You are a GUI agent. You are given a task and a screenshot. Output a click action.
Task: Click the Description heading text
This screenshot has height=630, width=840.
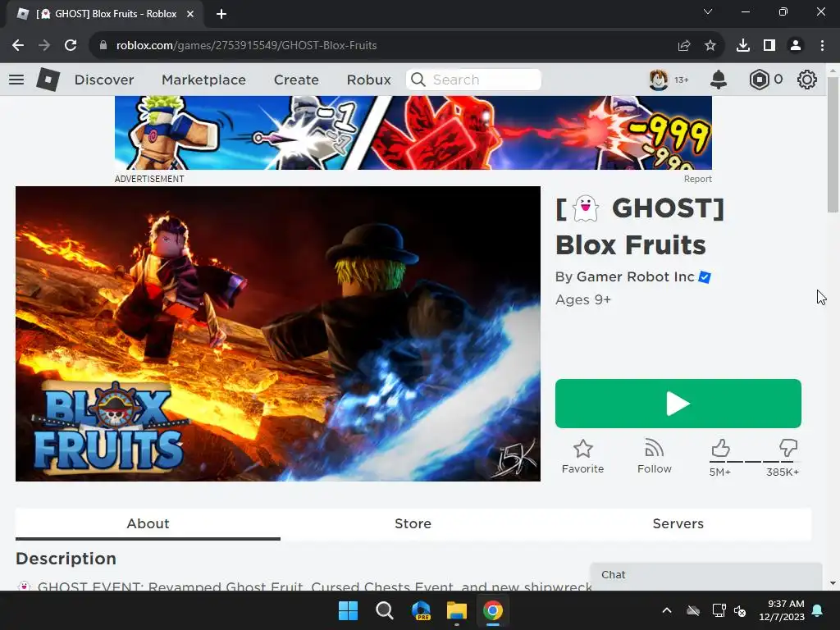[66, 559]
